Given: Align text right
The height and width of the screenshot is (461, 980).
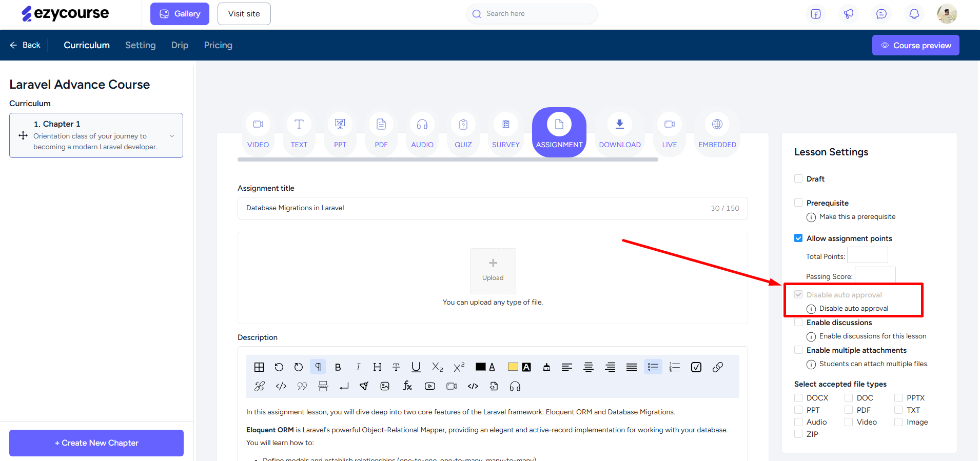Looking at the screenshot, I should click(x=610, y=367).
